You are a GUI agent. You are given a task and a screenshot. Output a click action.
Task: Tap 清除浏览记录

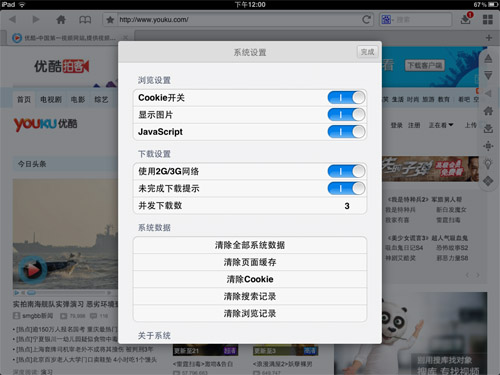click(250, 313)
